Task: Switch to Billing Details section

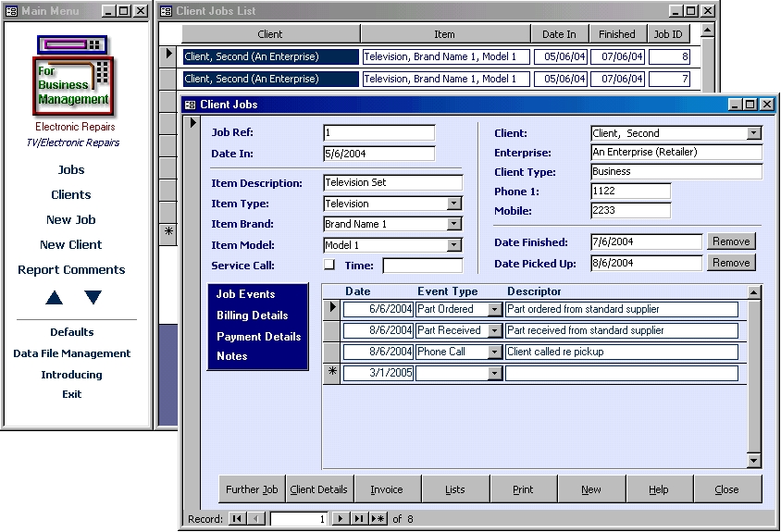Action: point(252,315)
